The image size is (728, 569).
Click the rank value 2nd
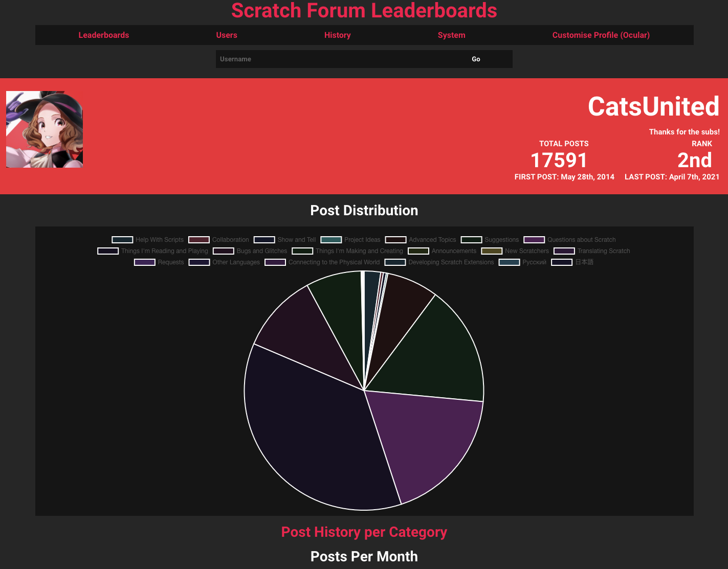(x=695, y=160)
